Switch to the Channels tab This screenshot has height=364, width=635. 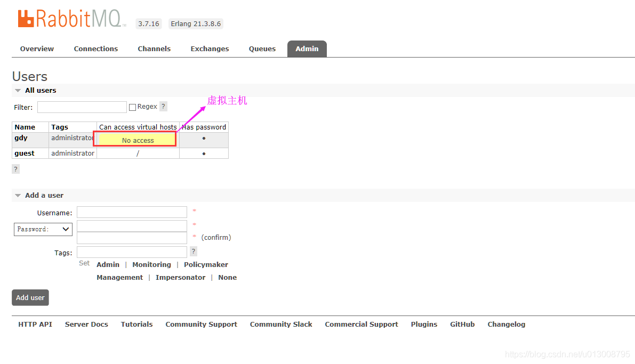coord(154,48)
